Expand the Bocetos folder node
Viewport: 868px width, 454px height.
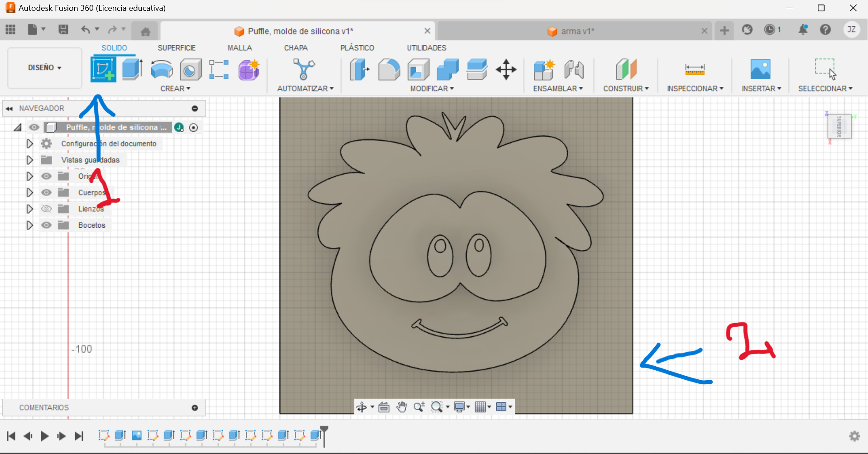29,225
